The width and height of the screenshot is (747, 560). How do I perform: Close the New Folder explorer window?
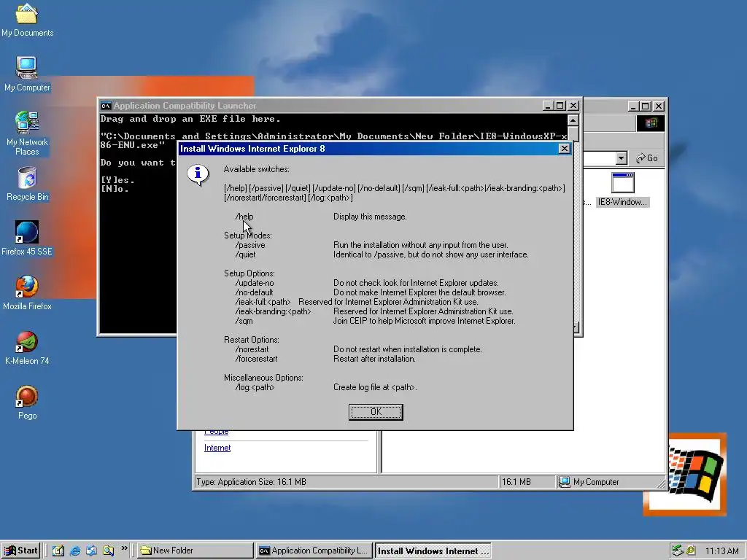click(x=659, y=106)
